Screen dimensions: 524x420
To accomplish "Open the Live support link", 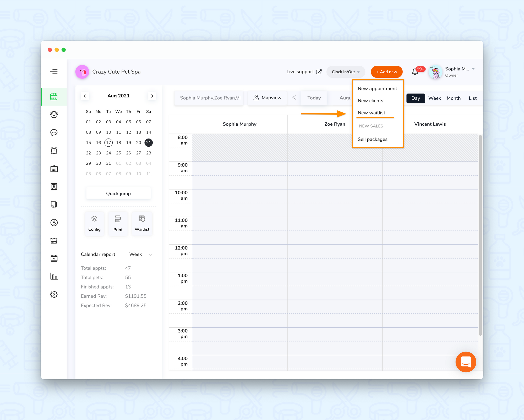I will [x=304, y=72].
